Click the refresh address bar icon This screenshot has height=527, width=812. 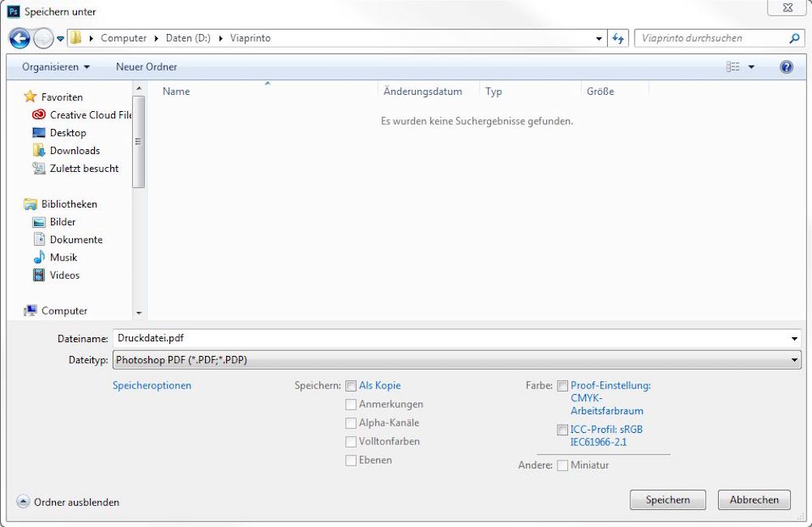point(619,38)
